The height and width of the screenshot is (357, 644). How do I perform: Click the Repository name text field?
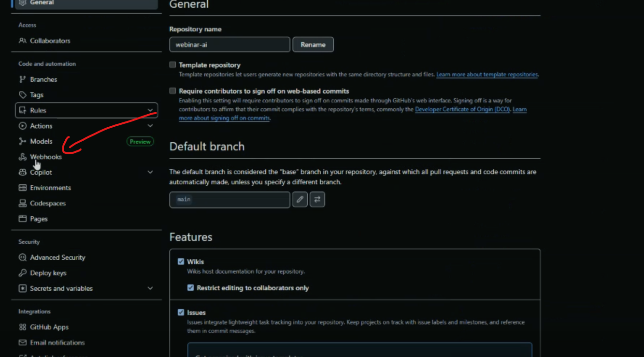click(x=229, y=45)
